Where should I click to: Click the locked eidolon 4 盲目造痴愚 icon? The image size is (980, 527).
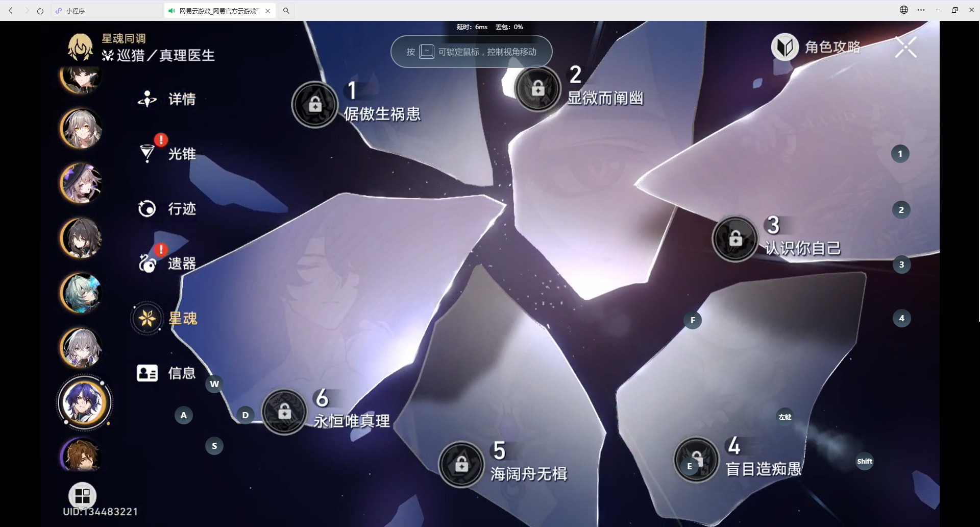(x=696, y=460)
